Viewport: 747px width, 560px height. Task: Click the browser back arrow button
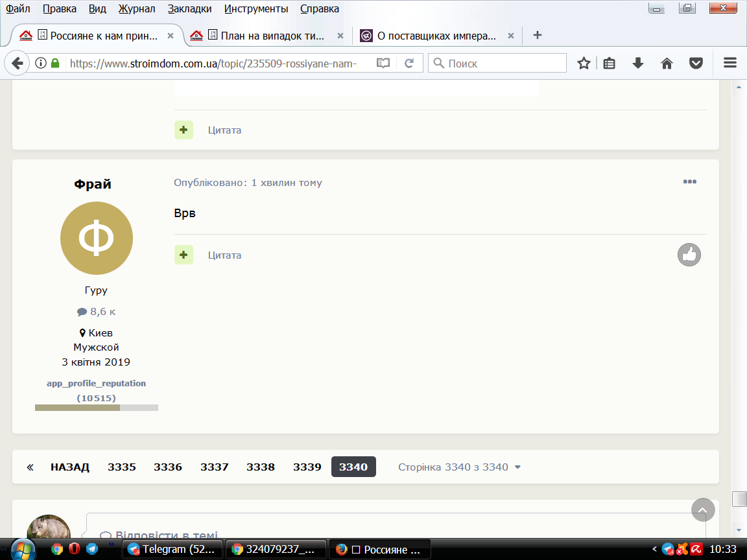pos(17,64)
